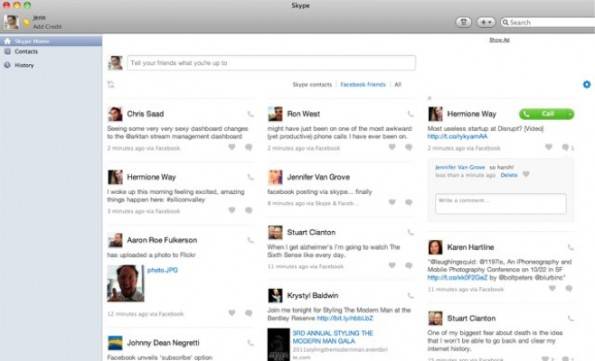Call Krystyl Baldwin via phone icon
Image resolution: width=595 pixels, height=361 pixels.
point(411,295)
